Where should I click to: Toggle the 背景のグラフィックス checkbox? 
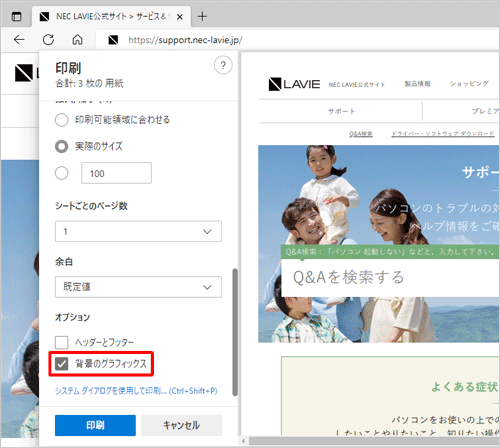pyautogui.click(x=62, y=364)
